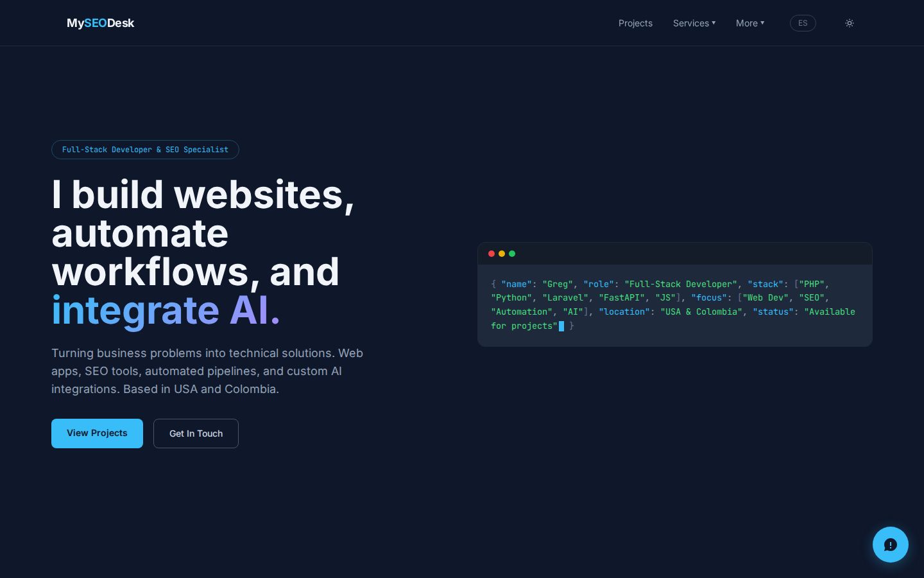Switch language using the ES pill

coord(803,23)
